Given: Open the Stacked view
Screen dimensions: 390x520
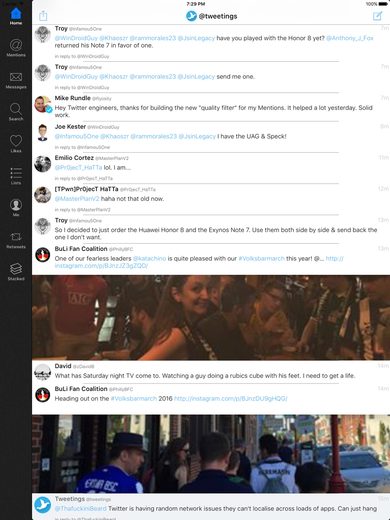Looking at the screenshot, I should click(x=16, y=272).
